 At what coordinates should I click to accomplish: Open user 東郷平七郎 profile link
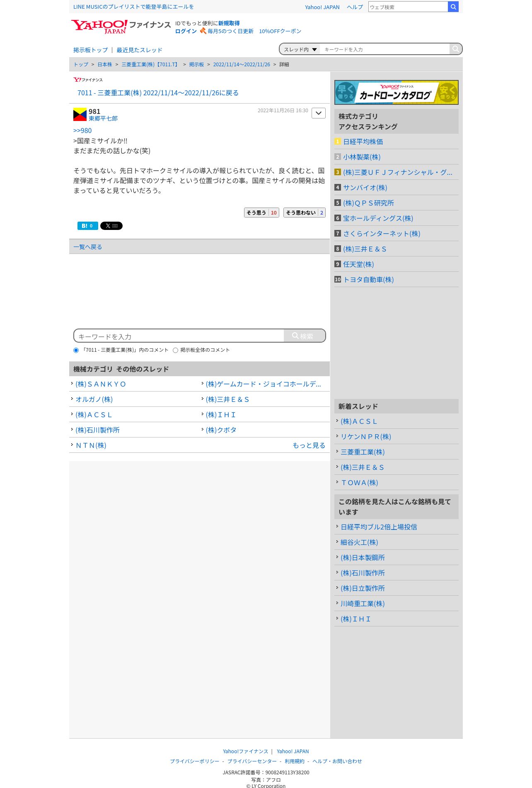(x=103, y=118)
